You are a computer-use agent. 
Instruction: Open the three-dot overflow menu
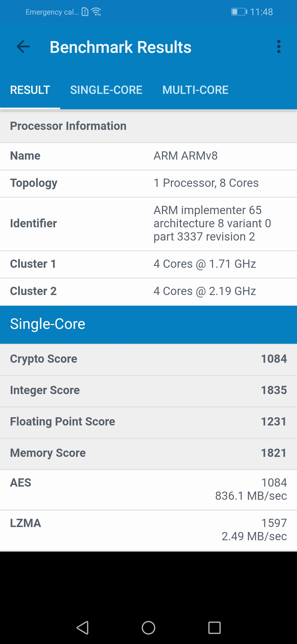tap(279, 47)
